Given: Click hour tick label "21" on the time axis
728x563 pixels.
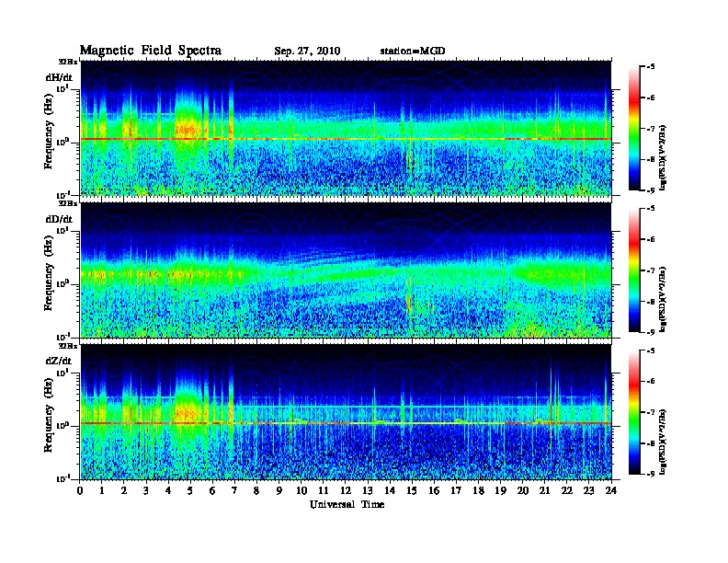Looking at the screenshot, I should point(544,491).
